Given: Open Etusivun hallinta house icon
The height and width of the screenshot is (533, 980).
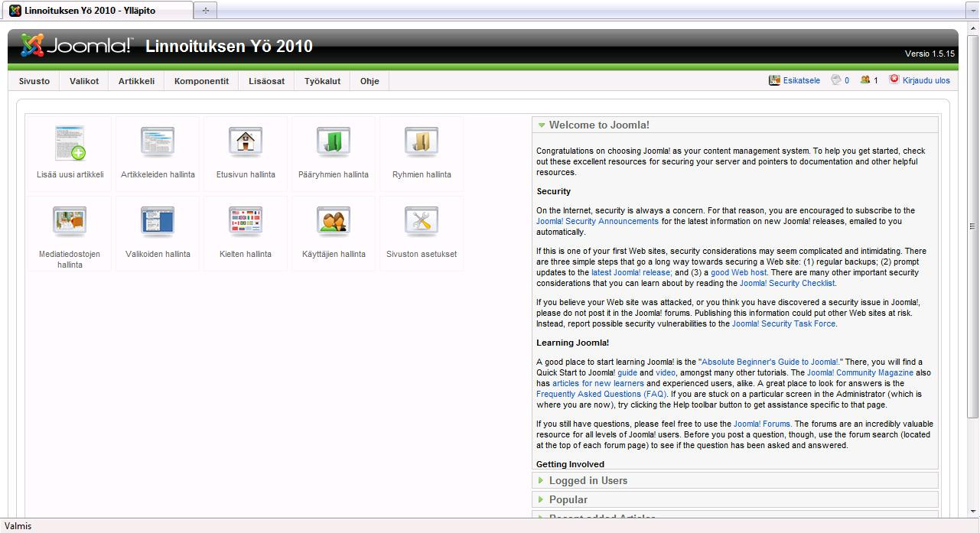Looking at the screenshot, I should coord(246,143).
